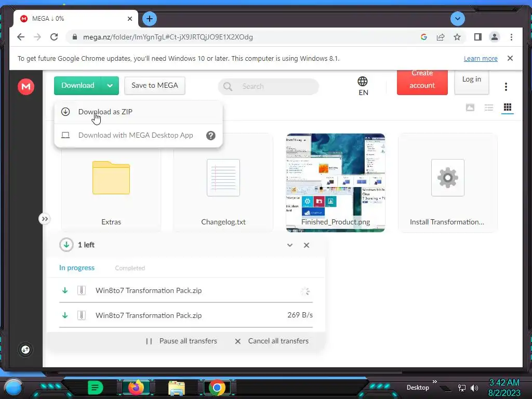Switch to list view icon
This screenshot has width=532, height=399.
click(x=488, y=108)
